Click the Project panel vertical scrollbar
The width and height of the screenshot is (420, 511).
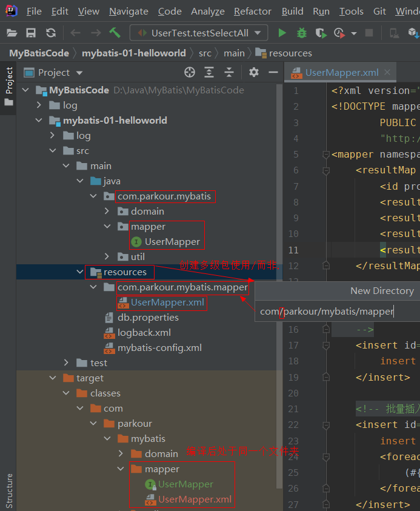[x=279, y=287]
